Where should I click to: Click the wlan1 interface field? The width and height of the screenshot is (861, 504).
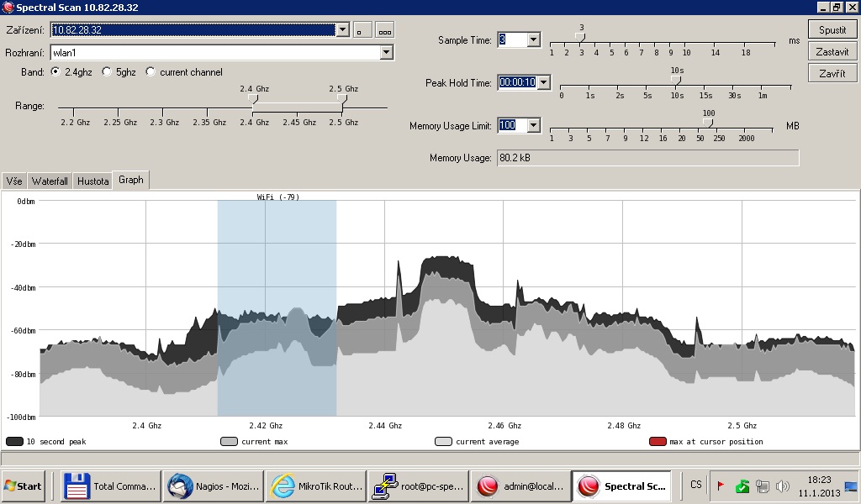(215, 53)
